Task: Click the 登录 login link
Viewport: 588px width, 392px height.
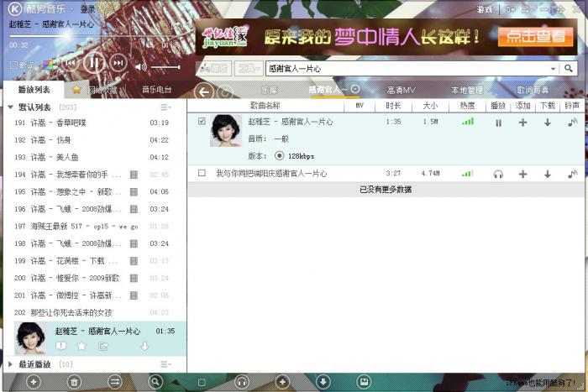Action: tap(87, 9)
